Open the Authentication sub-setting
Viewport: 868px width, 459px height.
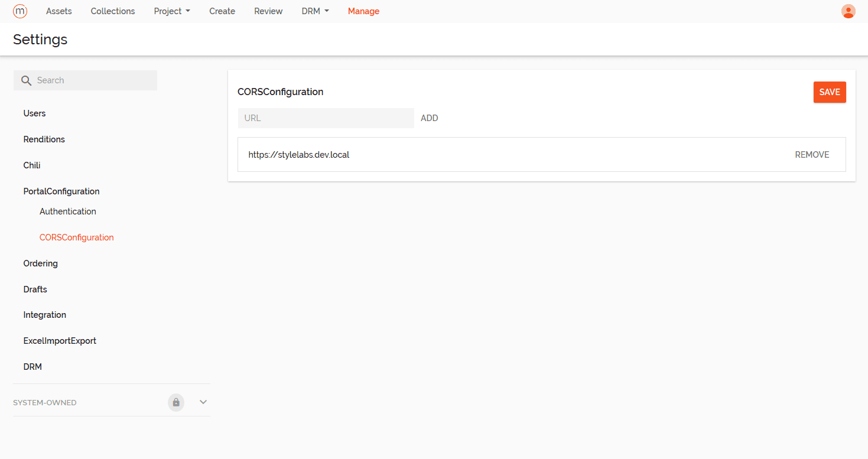[68, 211]
